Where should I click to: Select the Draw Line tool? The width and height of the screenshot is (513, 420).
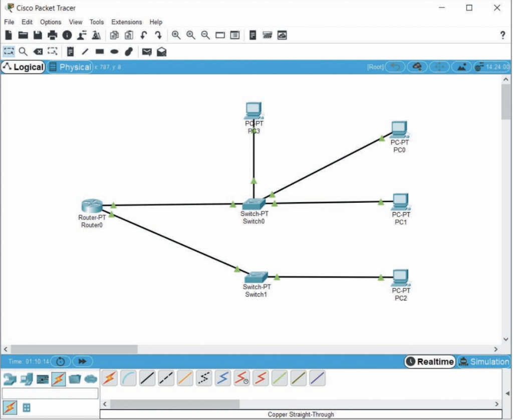pyautogui.click(x=85, y=52)
